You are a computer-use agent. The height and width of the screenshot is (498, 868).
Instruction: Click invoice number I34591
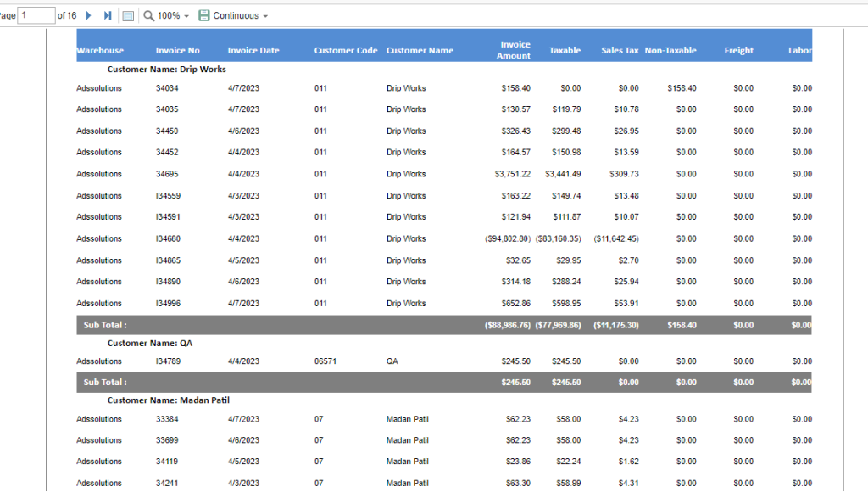tap(169, 216)
